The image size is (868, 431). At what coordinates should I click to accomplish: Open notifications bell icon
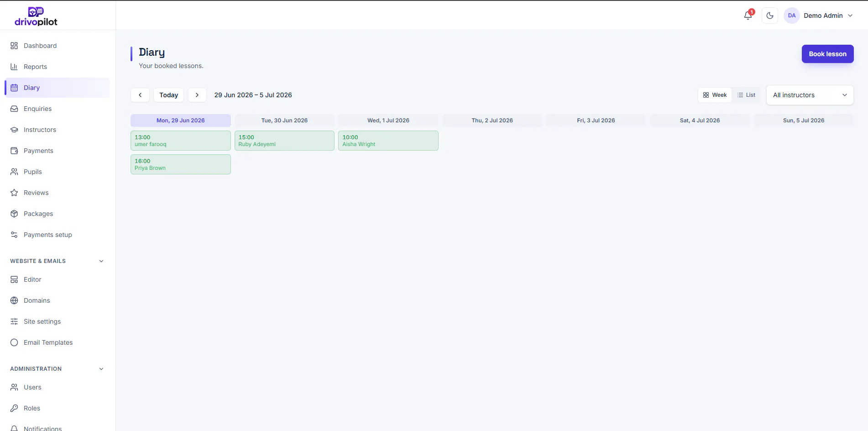click(x=748, y=16)
